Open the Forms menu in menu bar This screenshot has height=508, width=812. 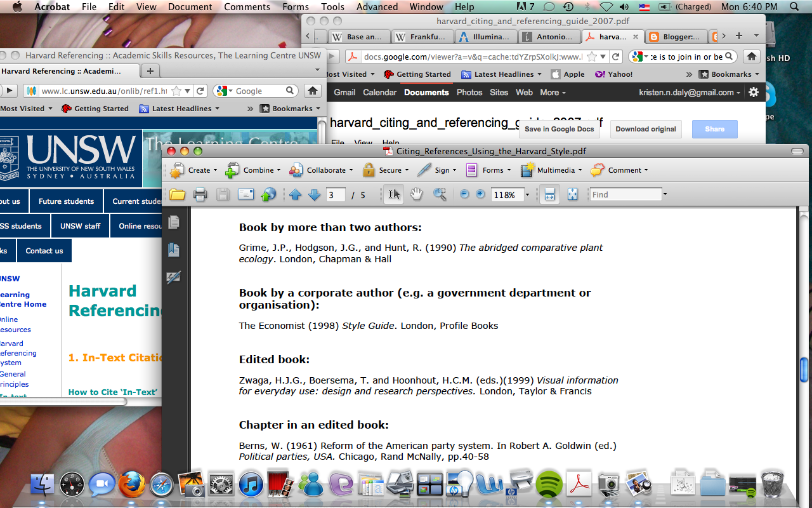296,7
